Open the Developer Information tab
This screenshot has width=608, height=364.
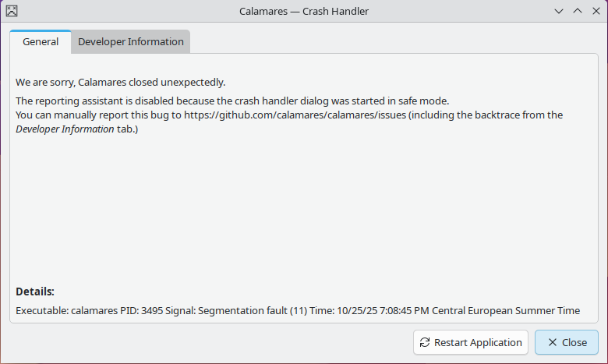pos(131,42)
